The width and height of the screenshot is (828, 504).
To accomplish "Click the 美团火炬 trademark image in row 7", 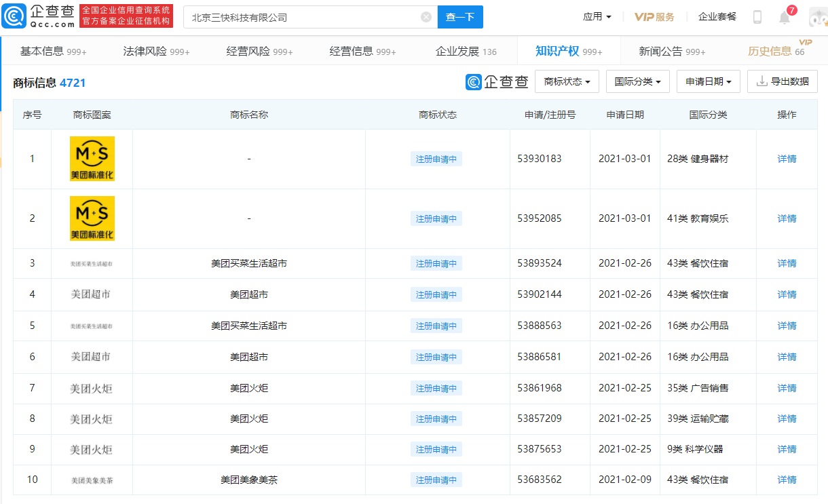I will 92,389.
